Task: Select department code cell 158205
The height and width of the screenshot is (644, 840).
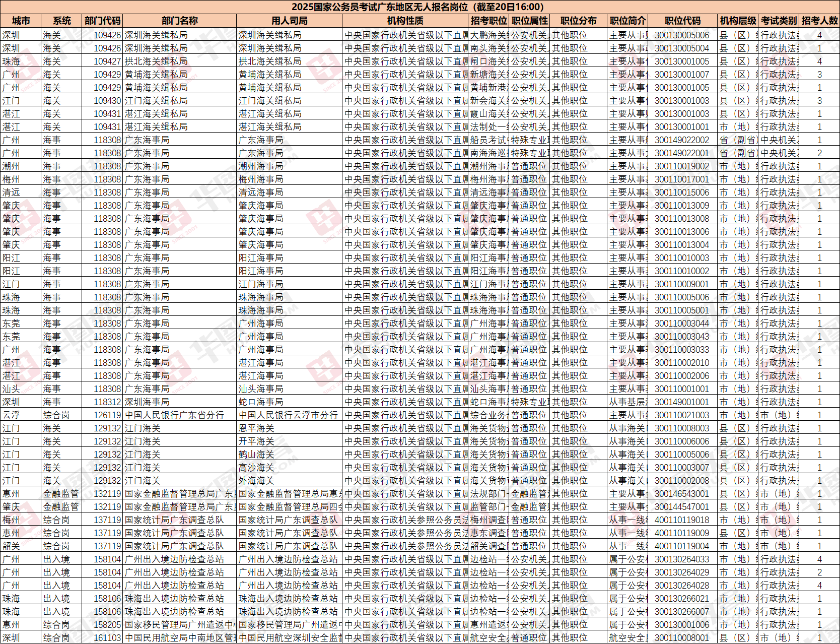Action: (103, 625)
